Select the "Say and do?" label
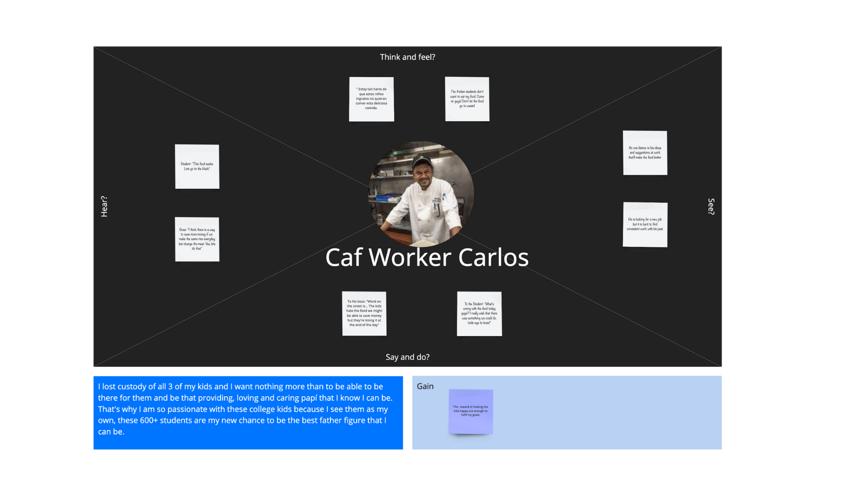The image size is (868, 488). 407,357
